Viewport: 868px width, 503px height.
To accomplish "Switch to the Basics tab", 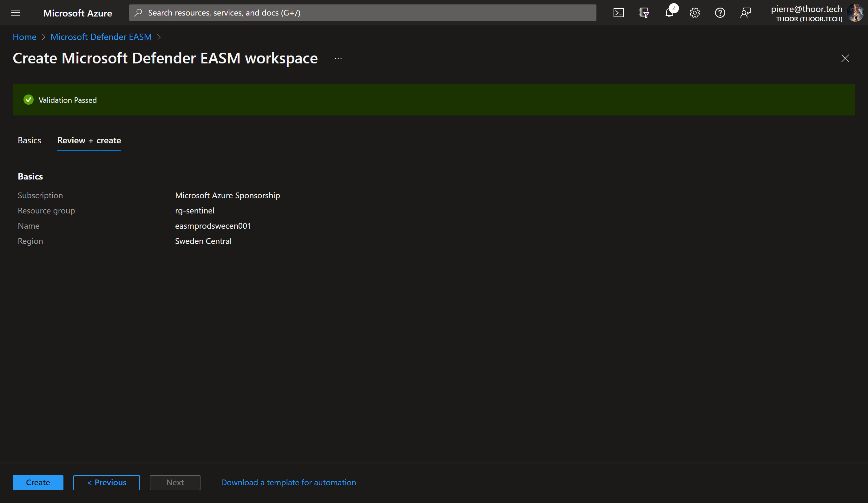I will pyautogui.click(x=29, y=140).
